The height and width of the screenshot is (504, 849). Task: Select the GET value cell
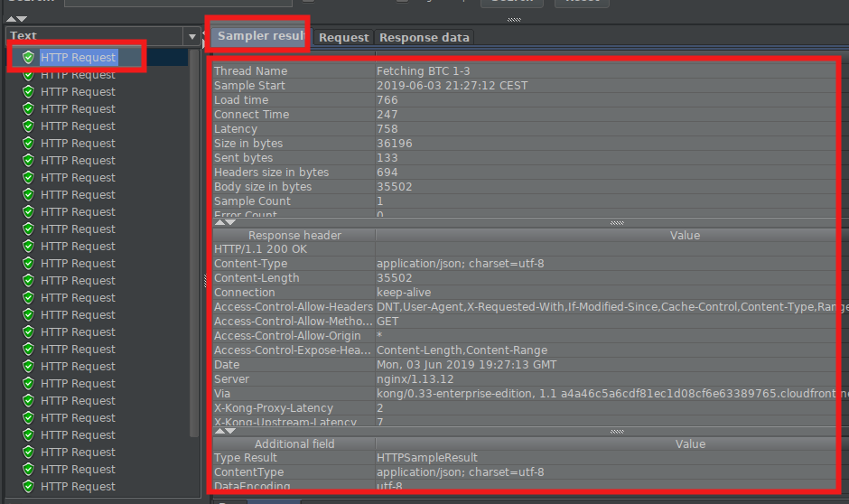click(612, 321)
